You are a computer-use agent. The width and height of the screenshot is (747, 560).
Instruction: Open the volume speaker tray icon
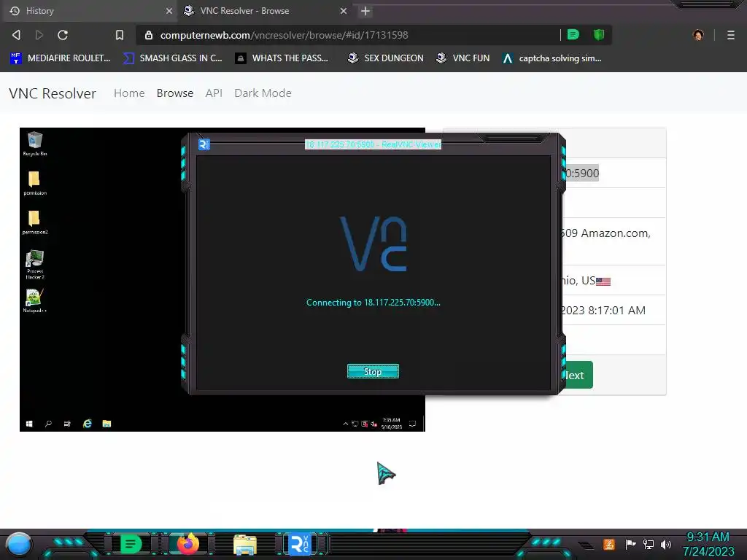click(666, 544)
